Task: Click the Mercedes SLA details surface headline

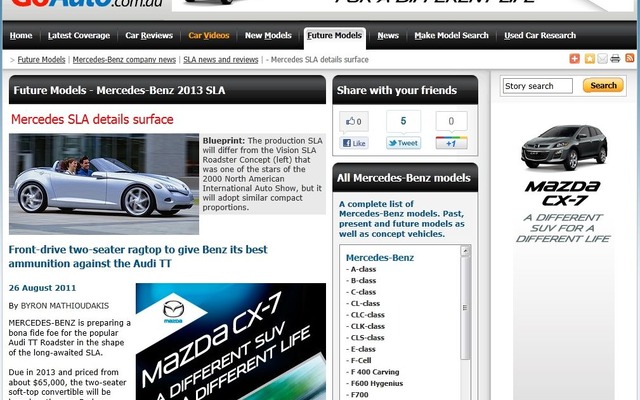Action: pyautogui.click(x=92, y=119)
